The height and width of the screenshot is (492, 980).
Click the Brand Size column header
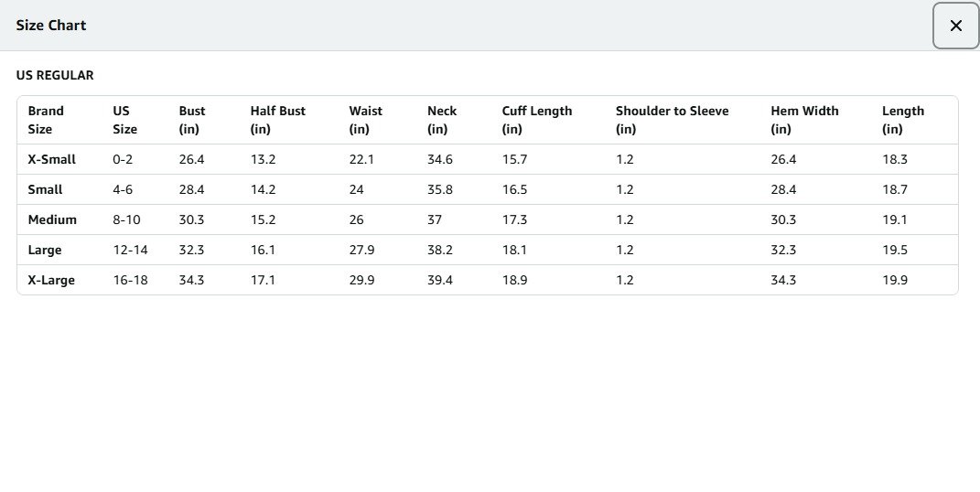46,120
